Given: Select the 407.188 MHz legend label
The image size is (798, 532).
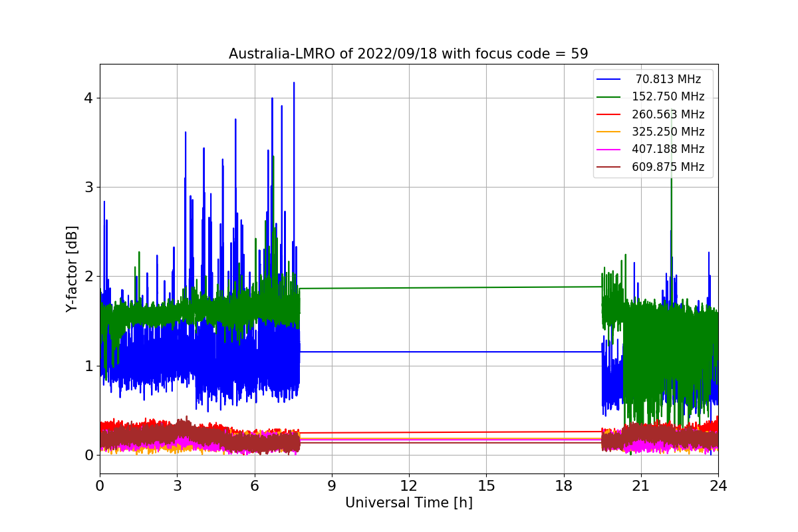Looking at the screenshot, I should [x=668, y=149].
